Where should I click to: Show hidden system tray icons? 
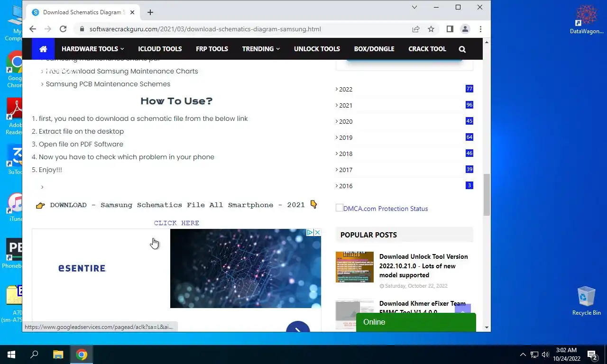[x=523, y=354]
